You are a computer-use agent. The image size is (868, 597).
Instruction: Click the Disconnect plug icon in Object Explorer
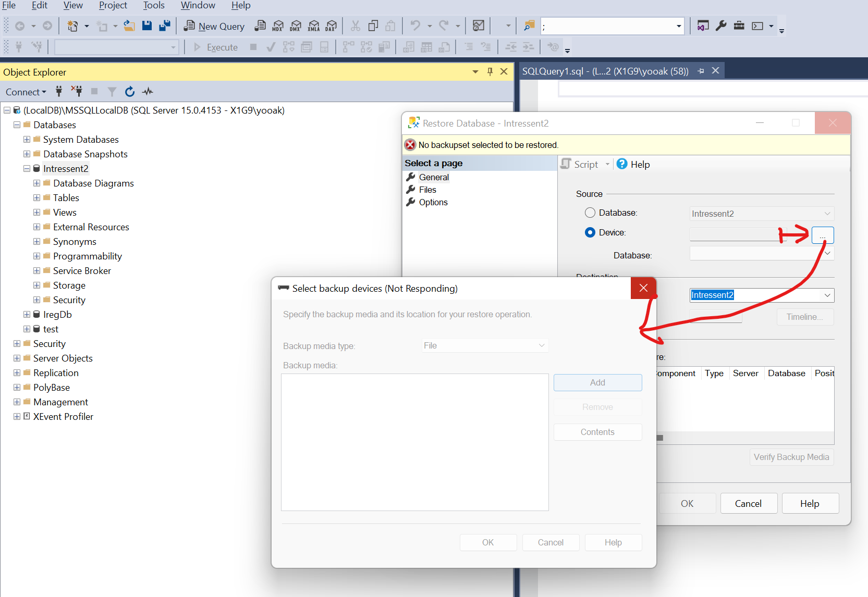click(77, 92)
